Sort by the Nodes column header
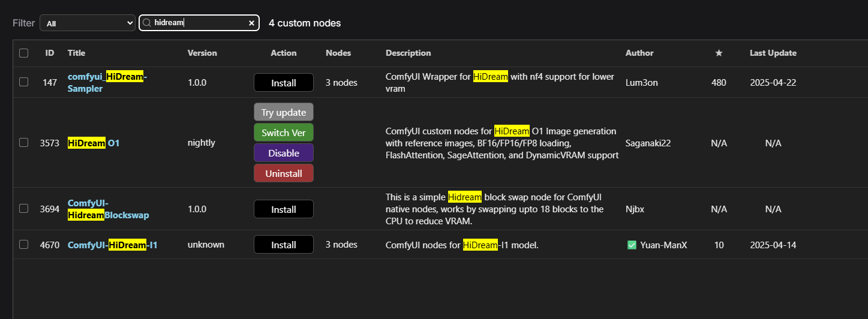The image size is (868, 319). pyautogui.click(x=338, y=53)
